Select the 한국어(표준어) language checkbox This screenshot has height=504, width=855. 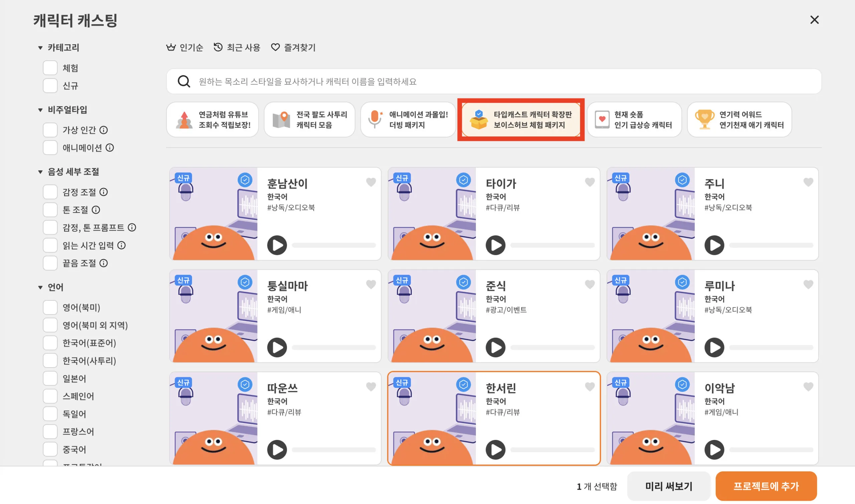50,343
